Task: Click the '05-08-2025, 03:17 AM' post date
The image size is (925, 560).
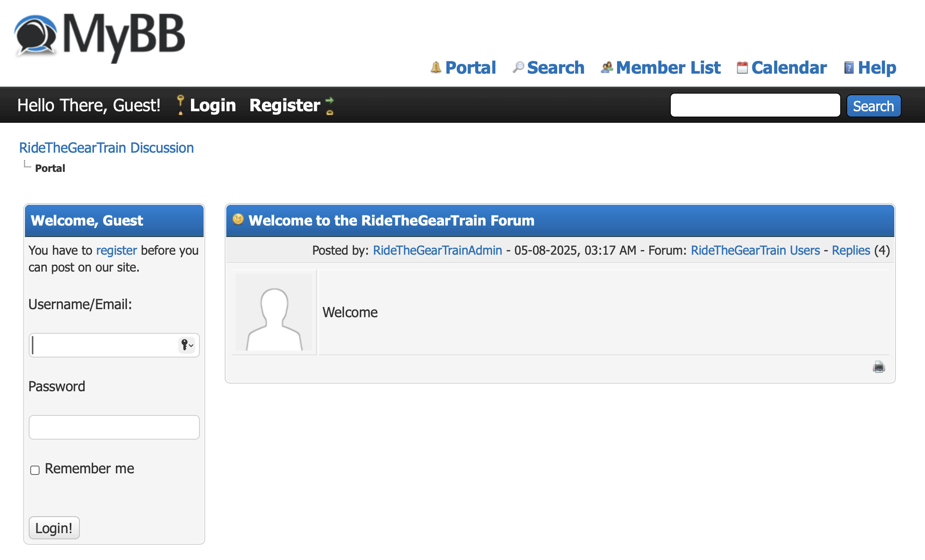Action: click(x=575, y=250)
